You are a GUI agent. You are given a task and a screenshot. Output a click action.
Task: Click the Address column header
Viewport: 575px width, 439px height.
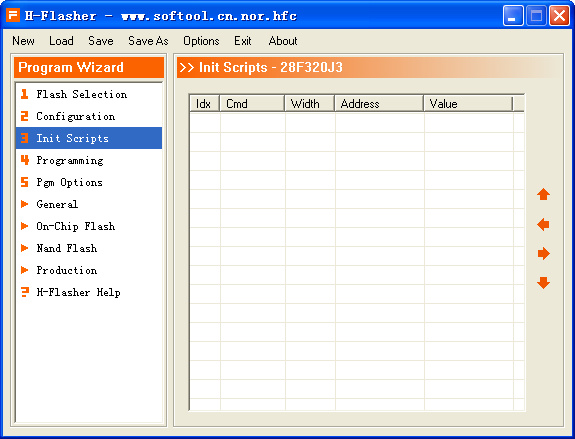379,103
